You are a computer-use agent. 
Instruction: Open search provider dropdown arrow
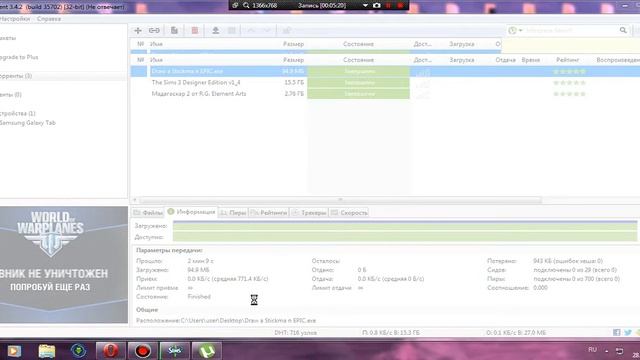pos(520,31)
